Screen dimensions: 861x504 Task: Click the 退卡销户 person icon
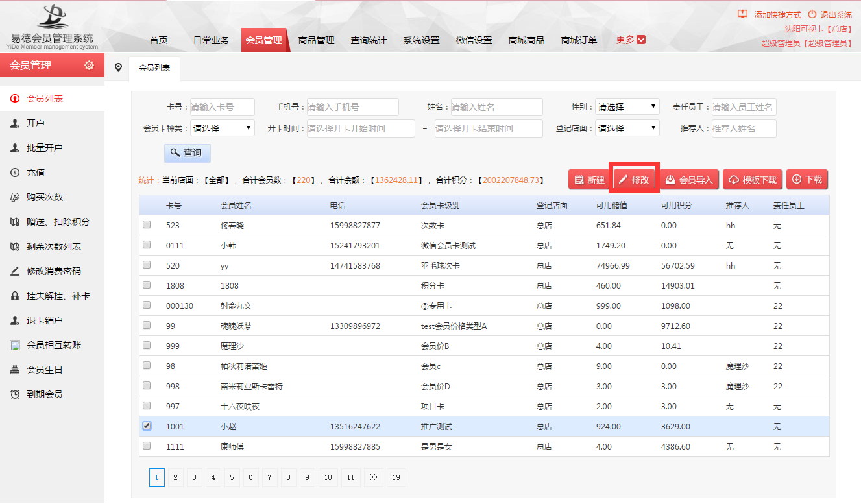coord(14,320)
